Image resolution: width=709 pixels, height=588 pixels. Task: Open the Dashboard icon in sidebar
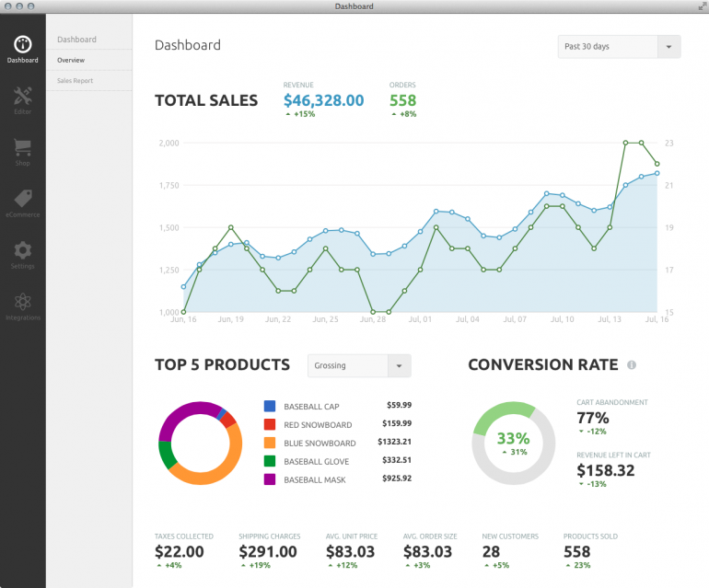(x=22, y=44)
